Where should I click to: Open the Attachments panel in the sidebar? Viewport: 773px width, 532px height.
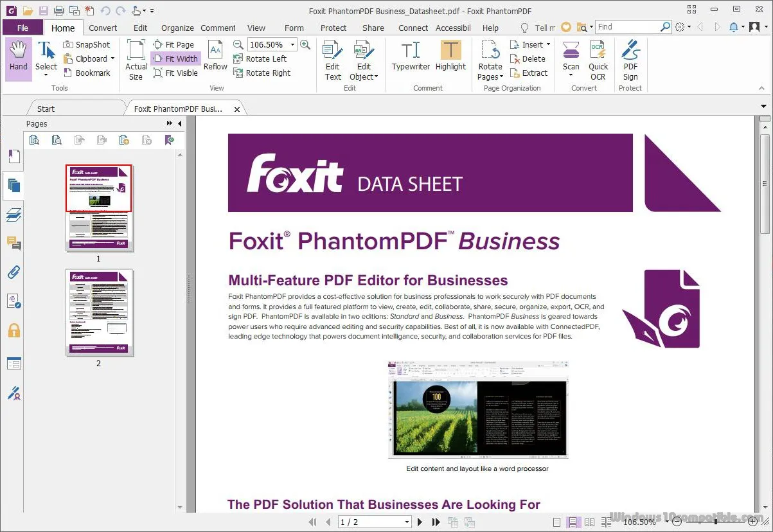(13, 272)
